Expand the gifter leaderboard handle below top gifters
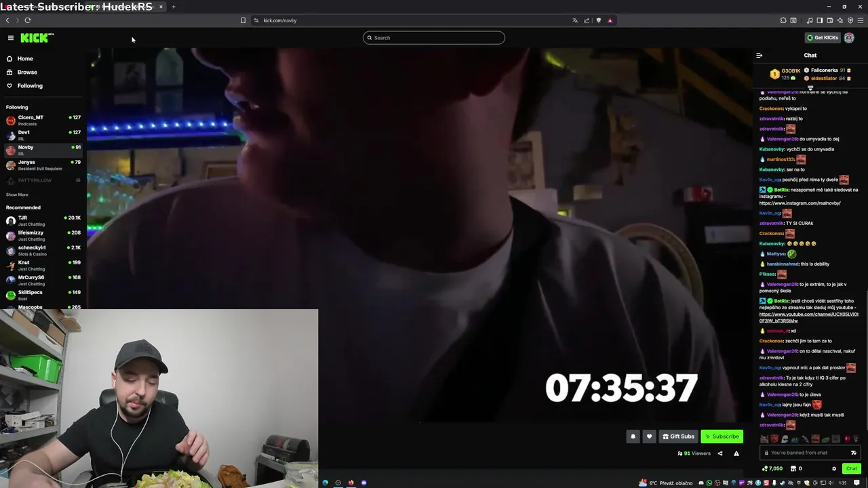This screenshot has width=868, height=488. (810, 88)
